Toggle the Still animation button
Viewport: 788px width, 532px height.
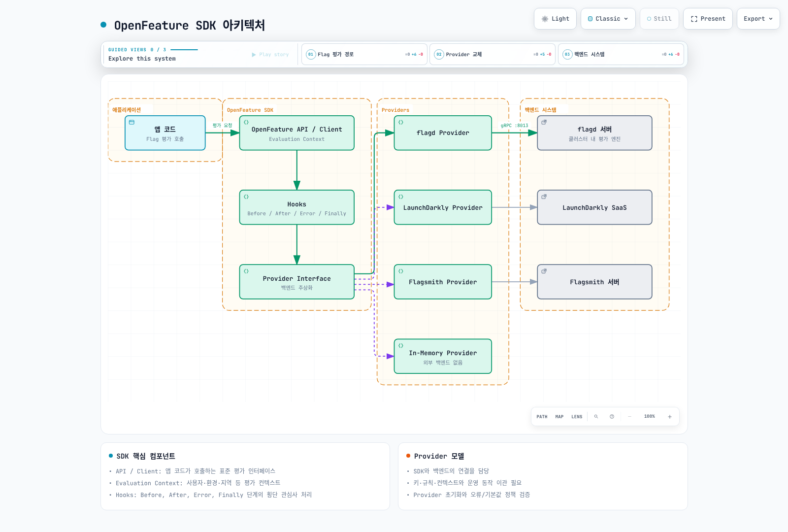tap(659, 19)
